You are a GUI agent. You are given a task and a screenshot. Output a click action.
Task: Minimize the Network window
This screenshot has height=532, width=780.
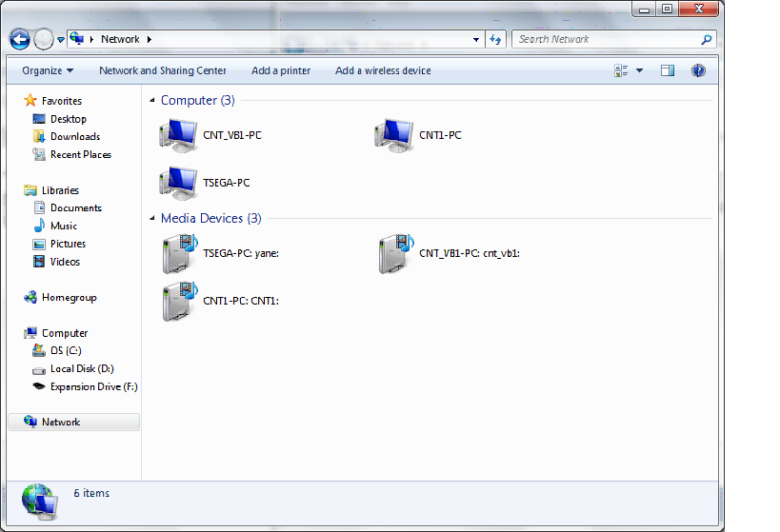(x=644, y=9)
